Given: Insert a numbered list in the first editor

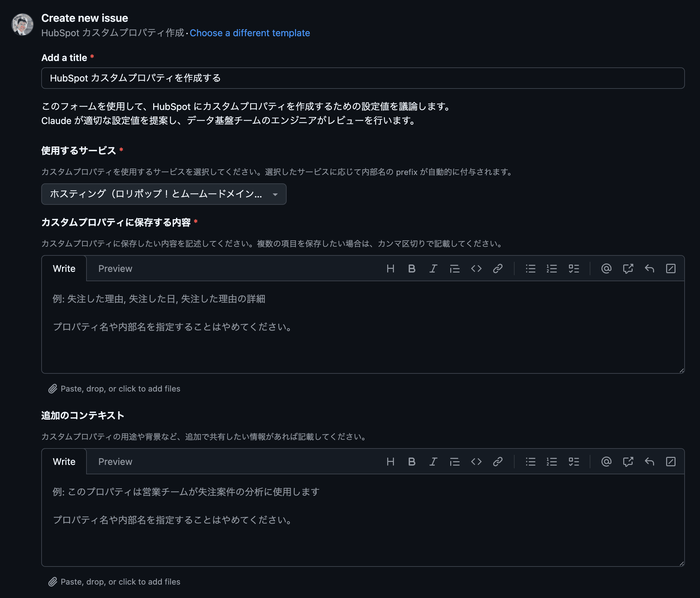Looking at the screenshot, I should coord(552,268).
